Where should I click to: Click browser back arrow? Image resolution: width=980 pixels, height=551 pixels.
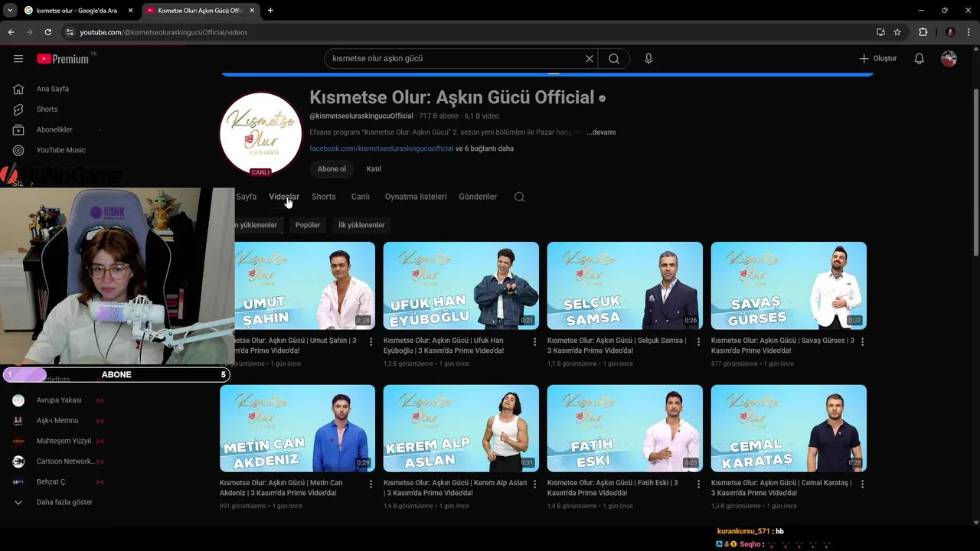tap(11, 32)
